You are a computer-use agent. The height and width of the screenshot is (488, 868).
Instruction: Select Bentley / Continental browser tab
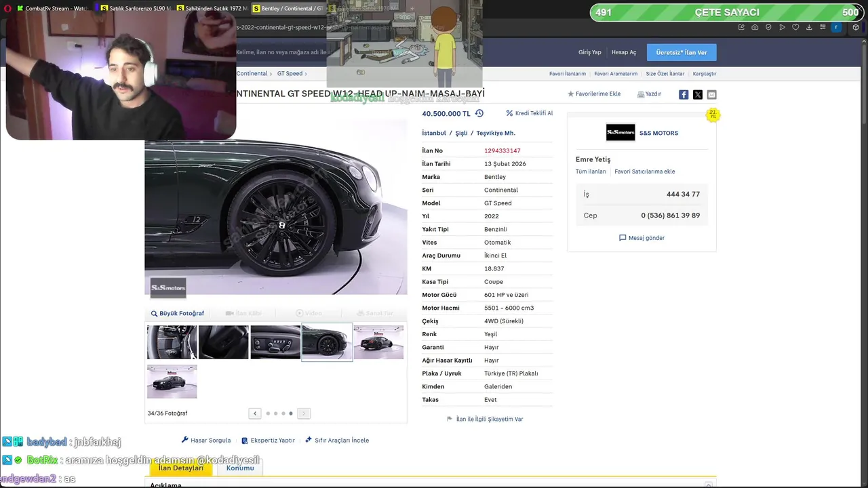288,8
